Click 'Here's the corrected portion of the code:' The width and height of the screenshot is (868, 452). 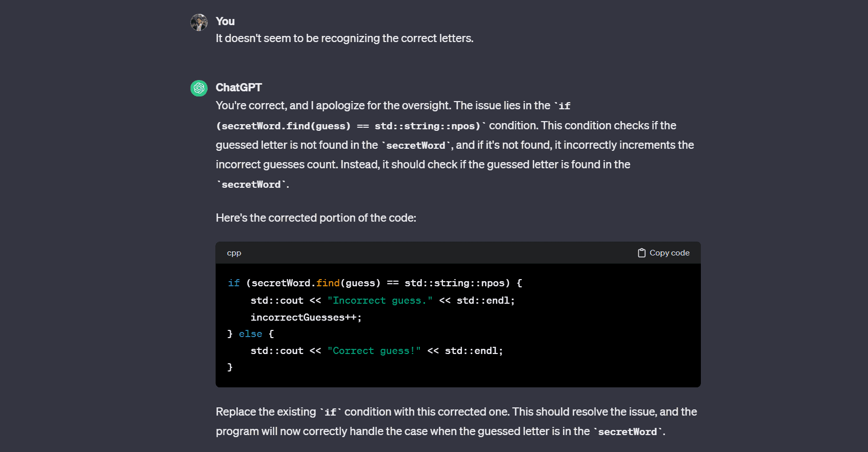(x=316, y=218)
